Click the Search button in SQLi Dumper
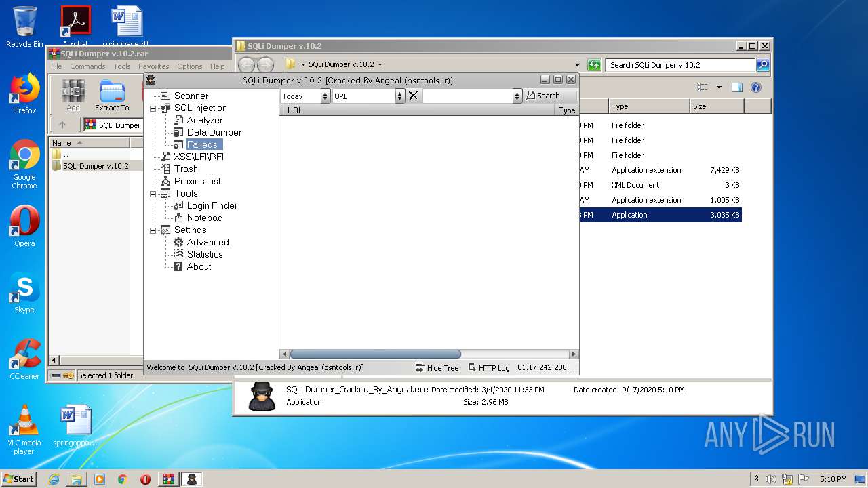This screenshot has height=488, width=868. click(543, 96)
